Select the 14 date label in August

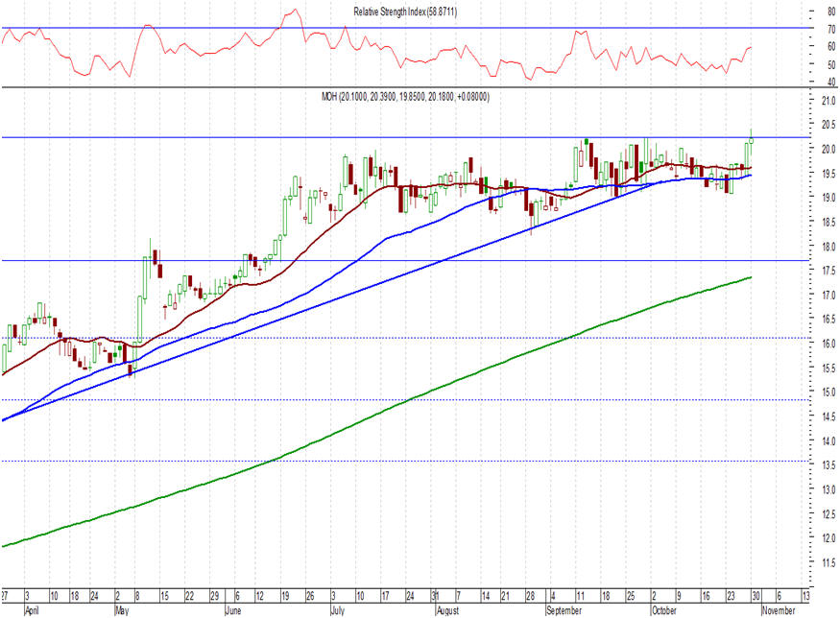(486, 596)
